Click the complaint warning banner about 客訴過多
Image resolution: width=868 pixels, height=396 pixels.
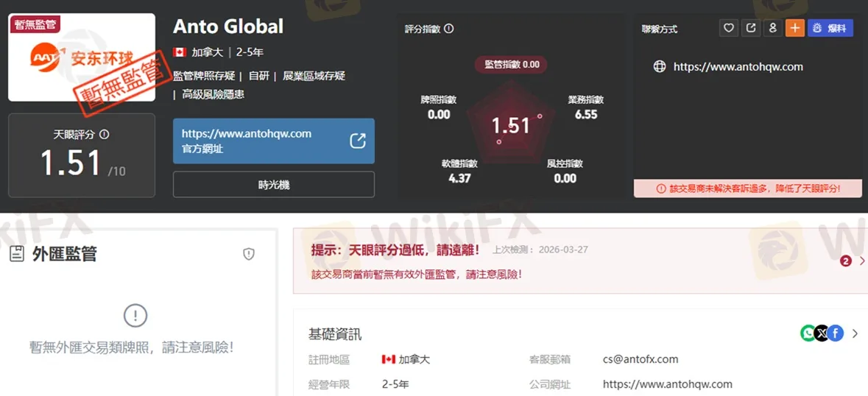tap(748, 188)
